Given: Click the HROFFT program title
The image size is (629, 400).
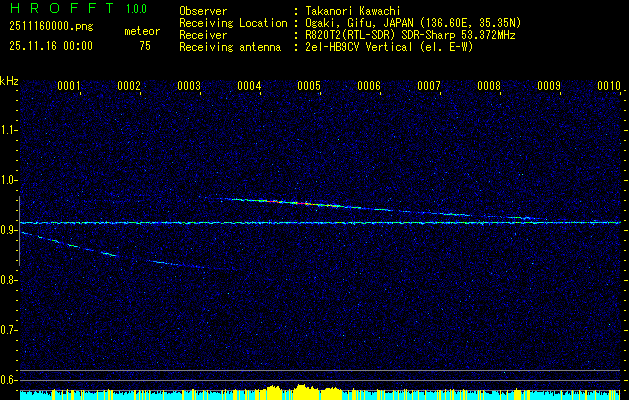Looking at the screenshot, I should [63, 8].
